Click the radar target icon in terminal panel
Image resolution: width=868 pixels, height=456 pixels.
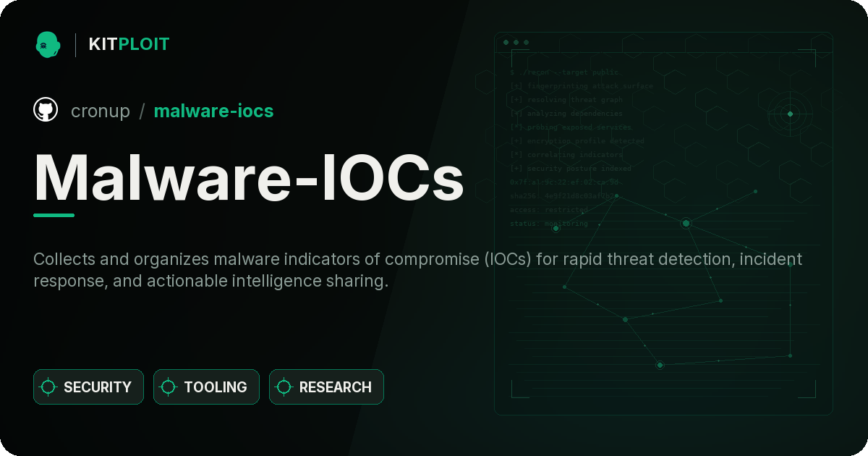790,114
